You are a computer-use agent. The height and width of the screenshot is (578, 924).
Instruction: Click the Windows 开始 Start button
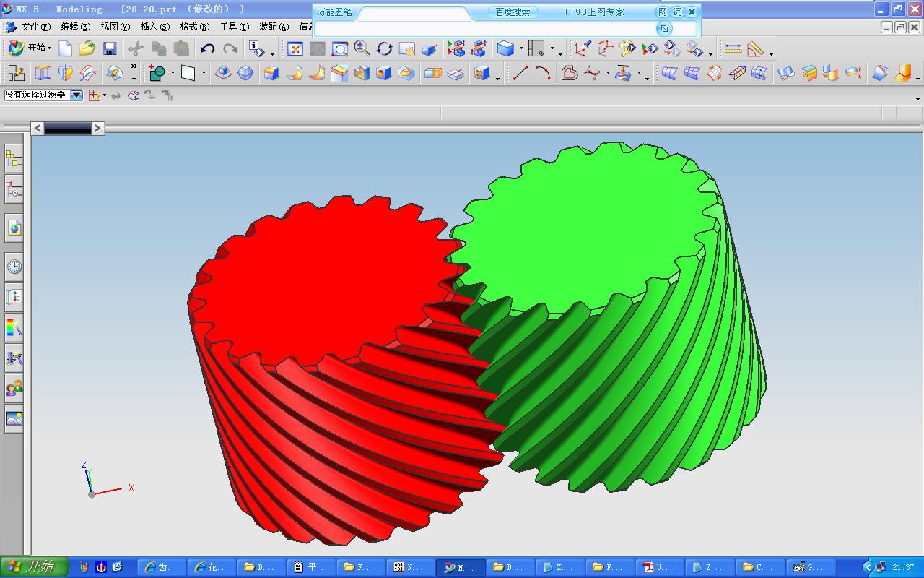[34, 567]
